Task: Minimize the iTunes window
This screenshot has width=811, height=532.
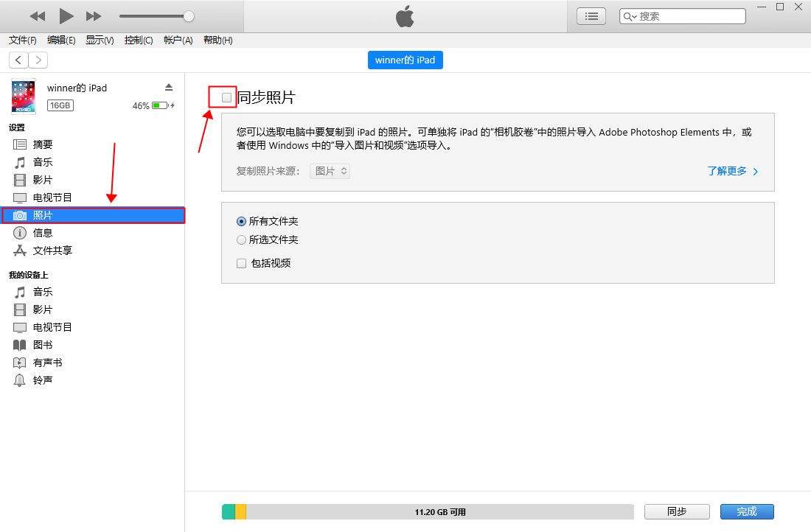Action: pos(762,7)
